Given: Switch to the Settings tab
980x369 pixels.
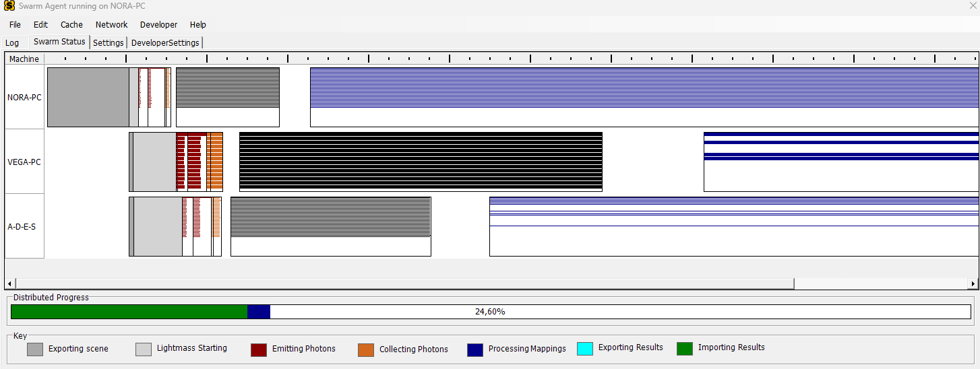Looking at the screenshot, I should (109, 43).
